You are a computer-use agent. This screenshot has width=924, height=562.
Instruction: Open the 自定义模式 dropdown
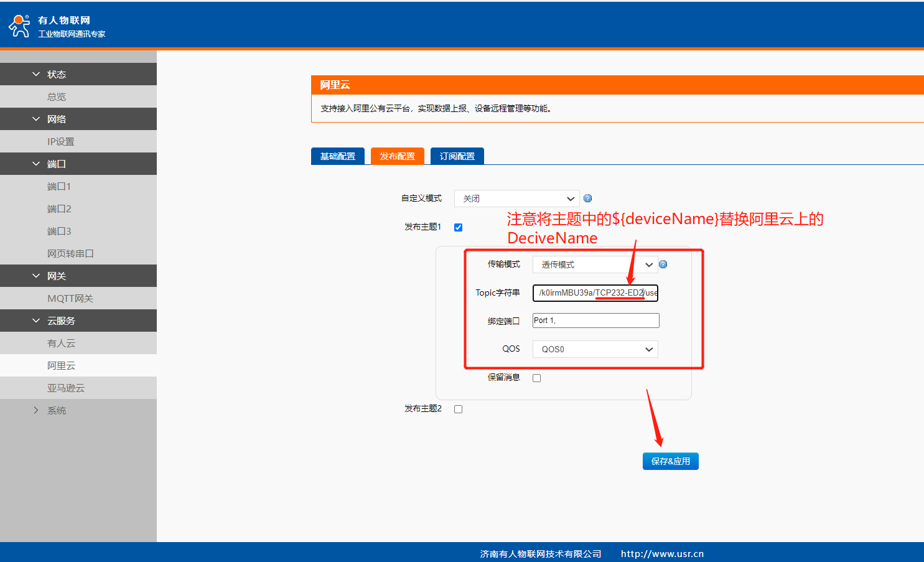click(517, 199)
